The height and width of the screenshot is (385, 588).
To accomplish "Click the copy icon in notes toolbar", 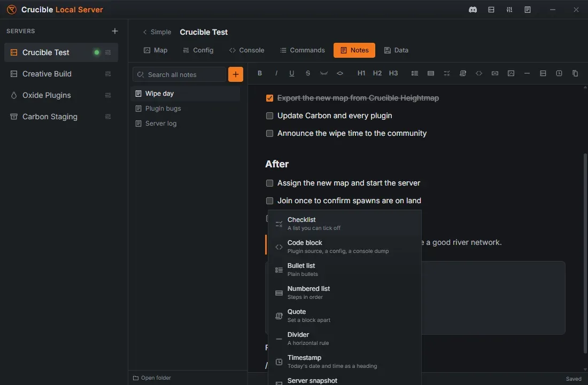I will tap(575, 73).
